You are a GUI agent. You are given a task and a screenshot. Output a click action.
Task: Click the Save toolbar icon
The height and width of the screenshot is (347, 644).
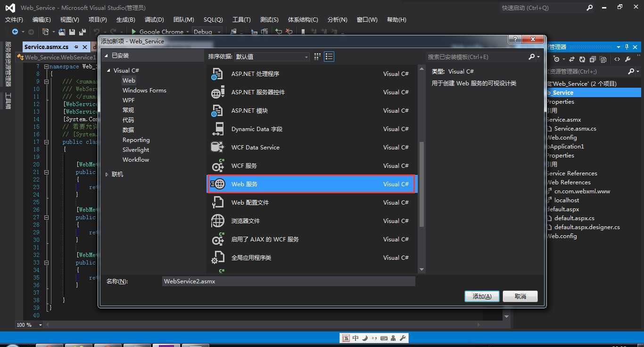72,32
